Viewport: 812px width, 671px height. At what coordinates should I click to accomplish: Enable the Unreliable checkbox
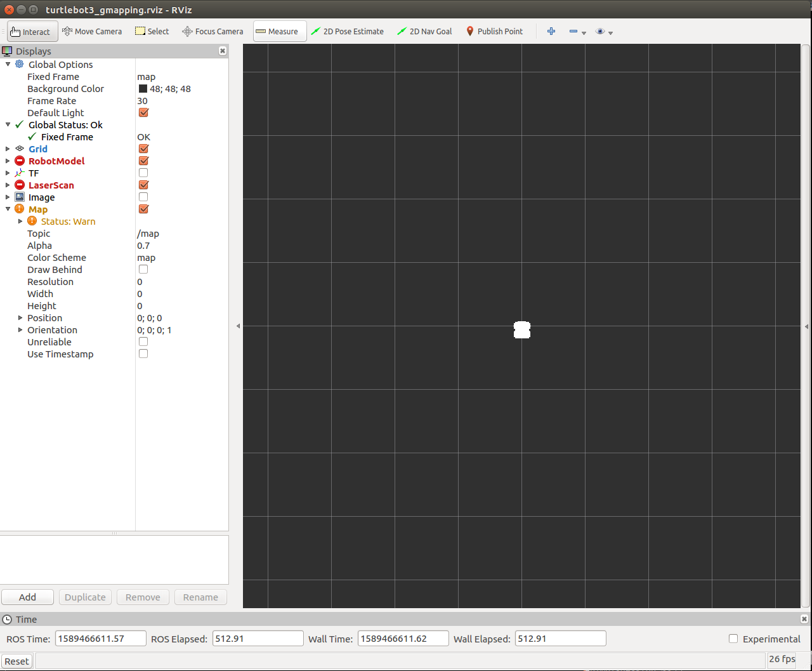click(x=143, y=342)
